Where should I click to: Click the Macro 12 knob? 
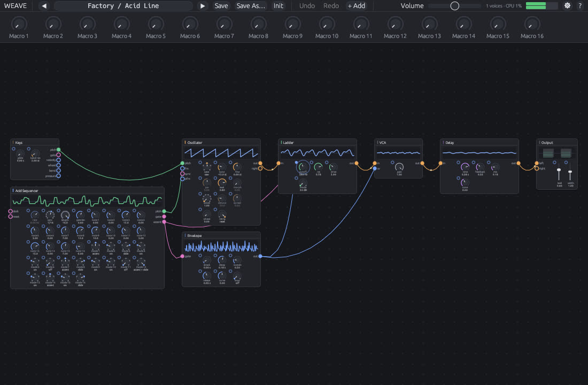tap(395, 25)
